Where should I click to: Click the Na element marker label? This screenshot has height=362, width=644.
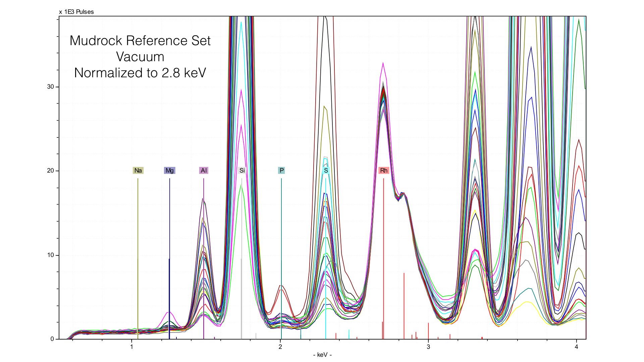coord(138,171)
